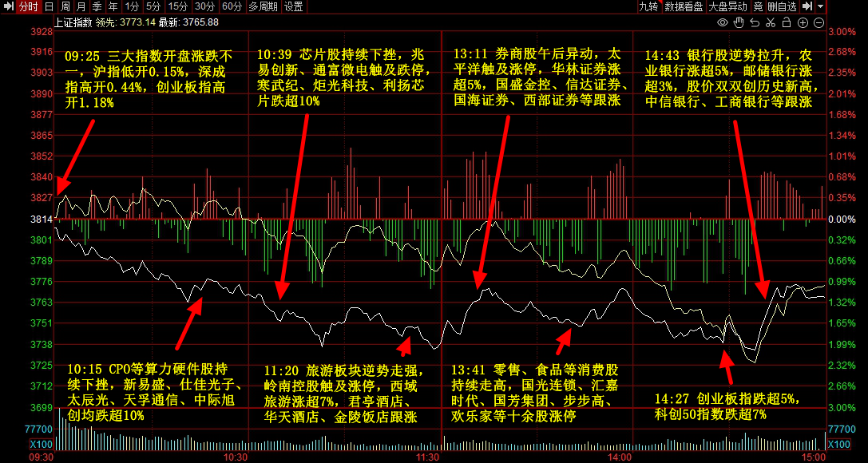868x463 pixels.
Task: Open the top-right dropdown arrow menu
Action: pyautogui.click(x=820, y=6)
